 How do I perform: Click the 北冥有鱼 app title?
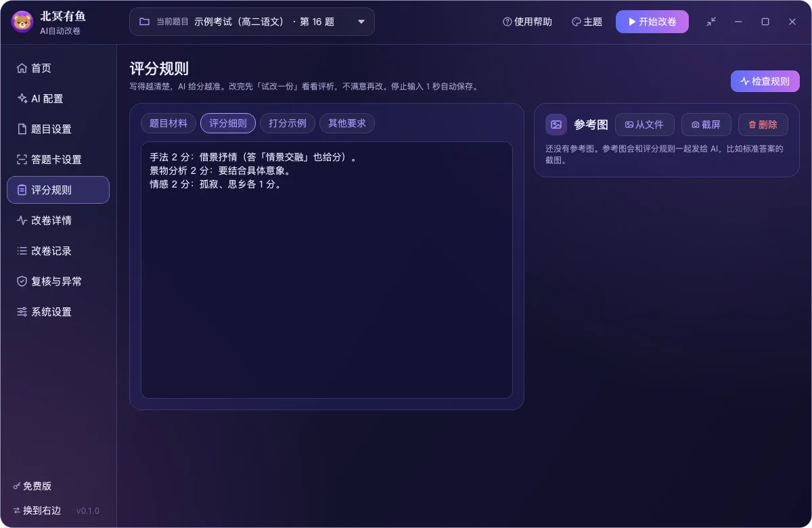(63, 16)
